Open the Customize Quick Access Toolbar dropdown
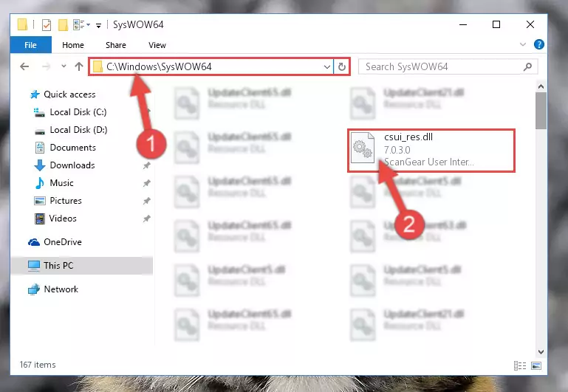Screen dimensions: 568x392 pos(98,25)
